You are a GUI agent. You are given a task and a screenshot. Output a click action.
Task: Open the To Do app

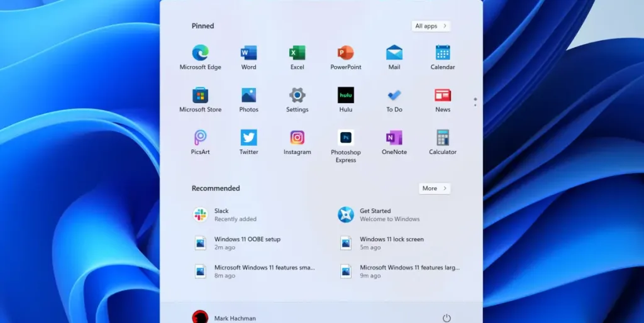394,100
